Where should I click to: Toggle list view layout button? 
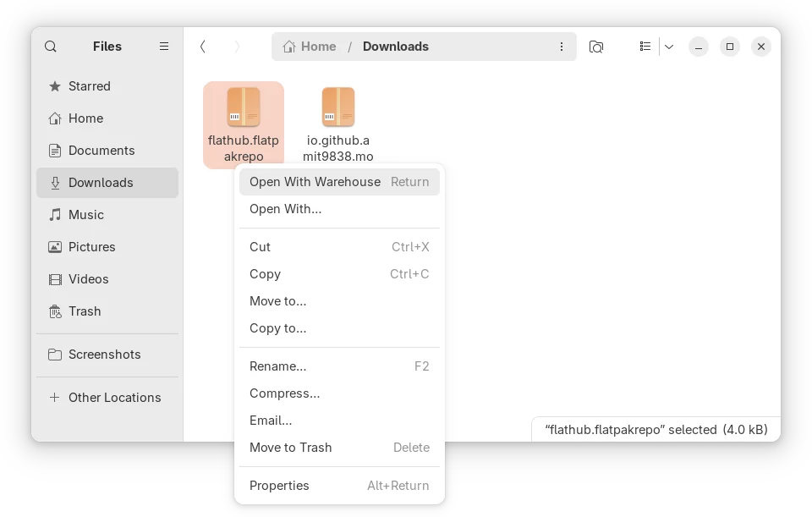(x=645, y=47)
